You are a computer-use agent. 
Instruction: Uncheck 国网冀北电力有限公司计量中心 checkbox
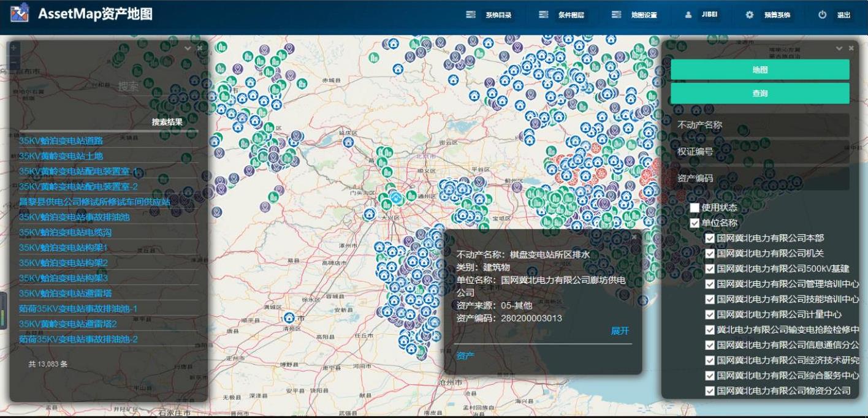(x=710, y=314)
